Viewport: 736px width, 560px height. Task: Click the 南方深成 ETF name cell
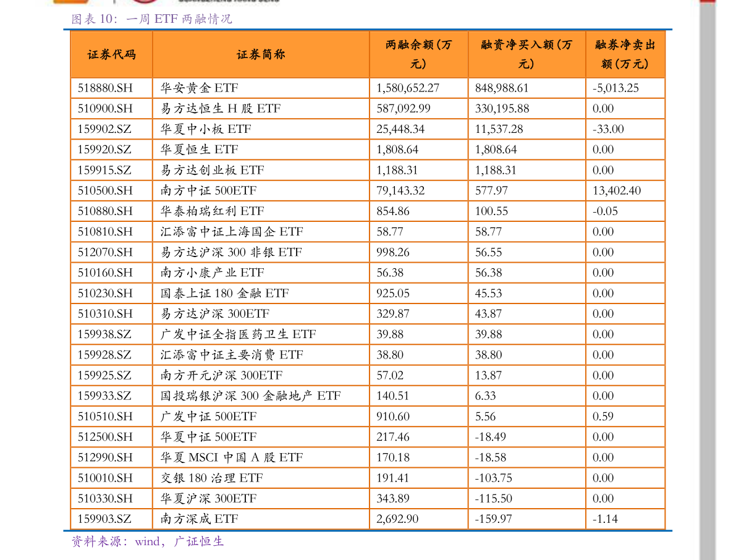[x=199, y=519]
